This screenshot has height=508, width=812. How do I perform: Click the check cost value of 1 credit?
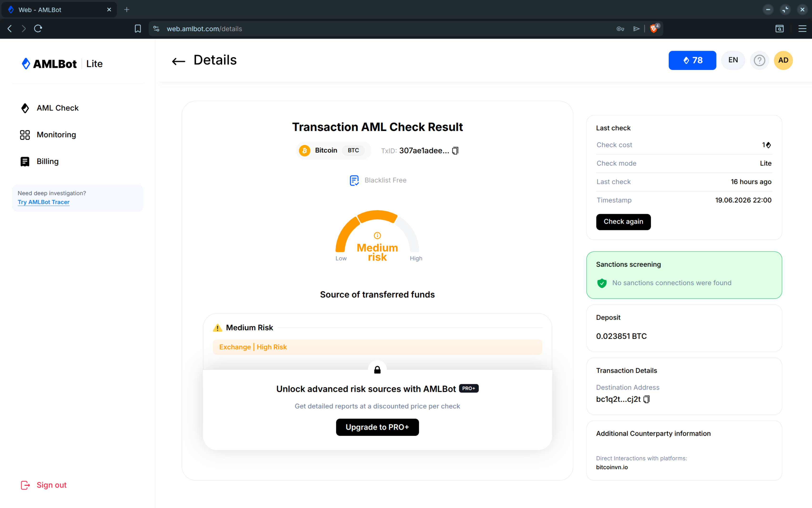(x=766, y=145)
